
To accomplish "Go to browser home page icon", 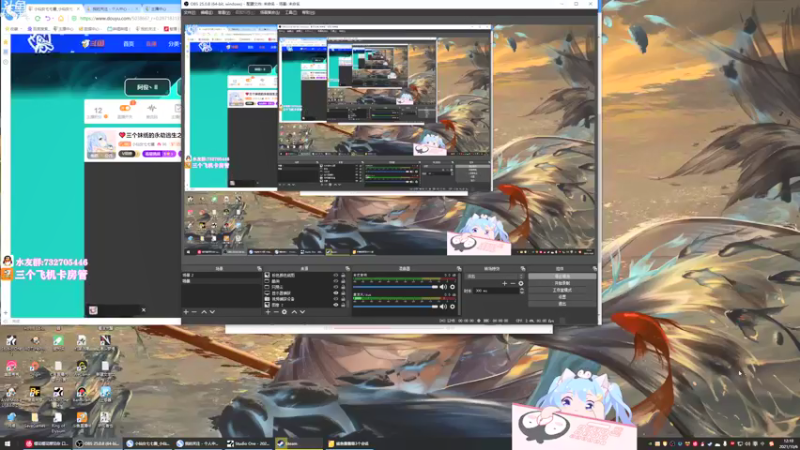I will tap(61, 18).
